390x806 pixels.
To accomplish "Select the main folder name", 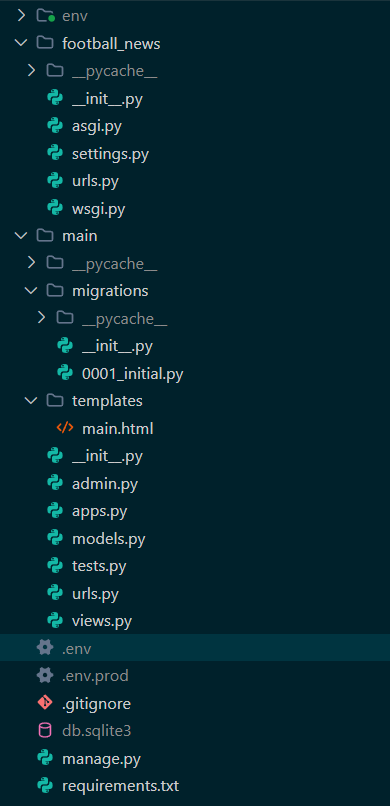I will (80, 236).
